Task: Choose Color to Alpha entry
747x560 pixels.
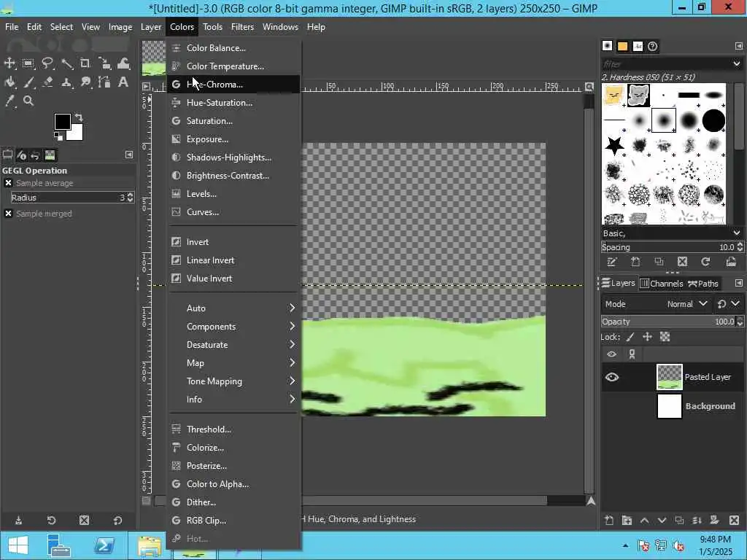Action: coord(233,484)
